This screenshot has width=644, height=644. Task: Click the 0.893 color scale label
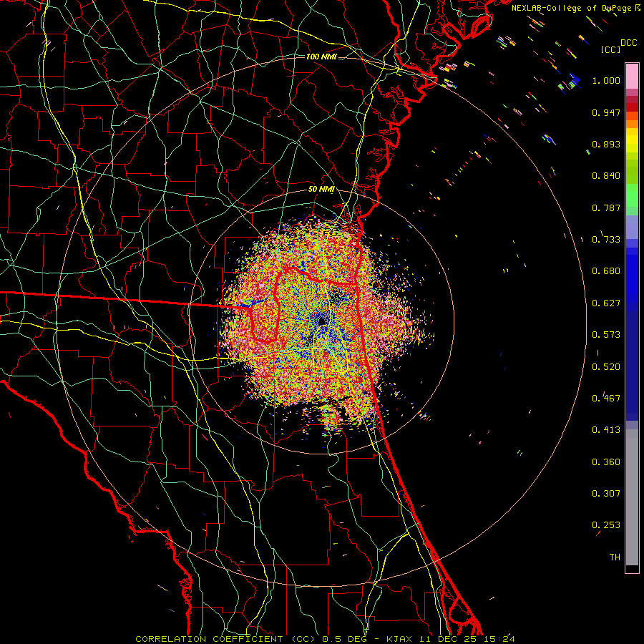point(606,144)
